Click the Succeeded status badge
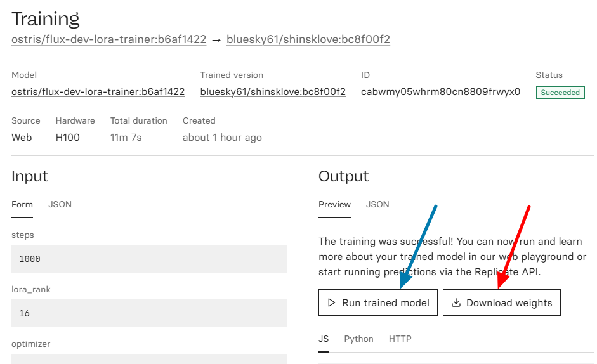Image resolution: width=597 pixels, height=364 pixels. (x=560, y=93)
